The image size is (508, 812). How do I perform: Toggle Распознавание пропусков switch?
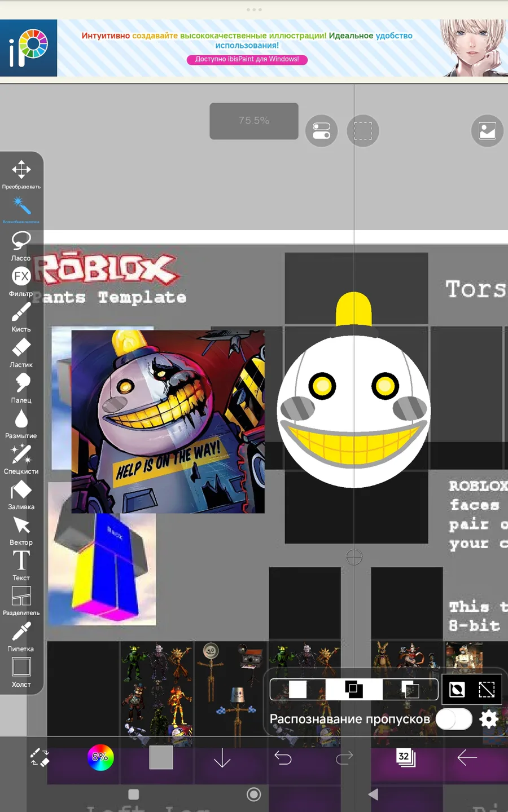(454, 719)
